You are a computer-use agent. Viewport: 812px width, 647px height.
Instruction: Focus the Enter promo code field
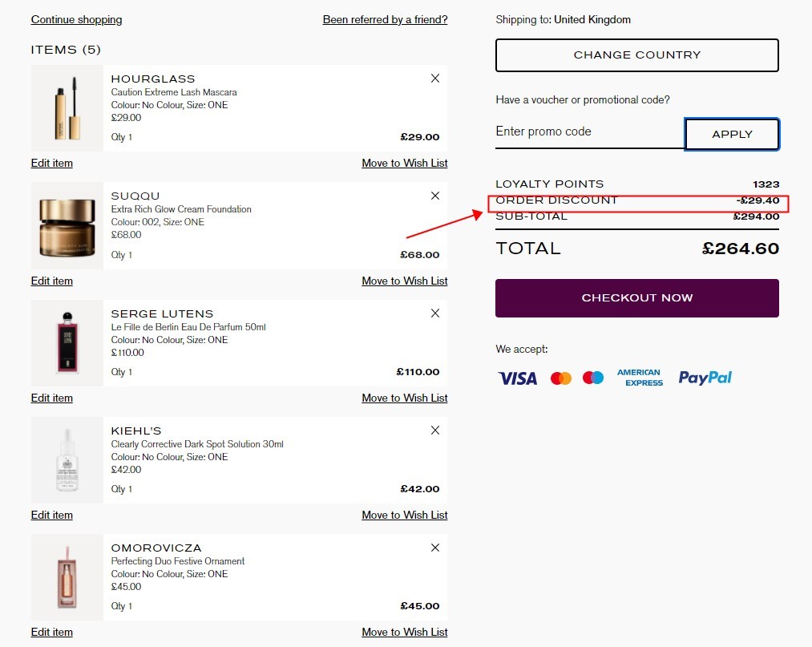click(x=589, y=131)
